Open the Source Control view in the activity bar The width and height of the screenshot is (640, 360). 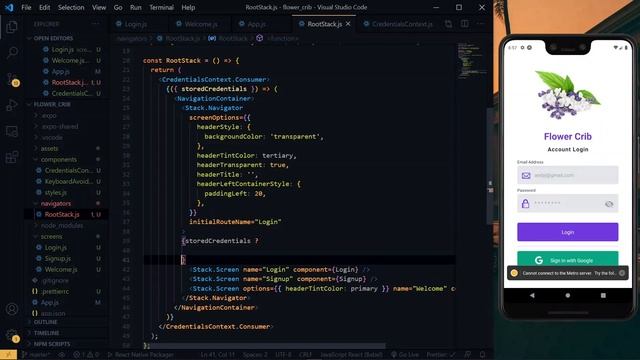[12, 79]
